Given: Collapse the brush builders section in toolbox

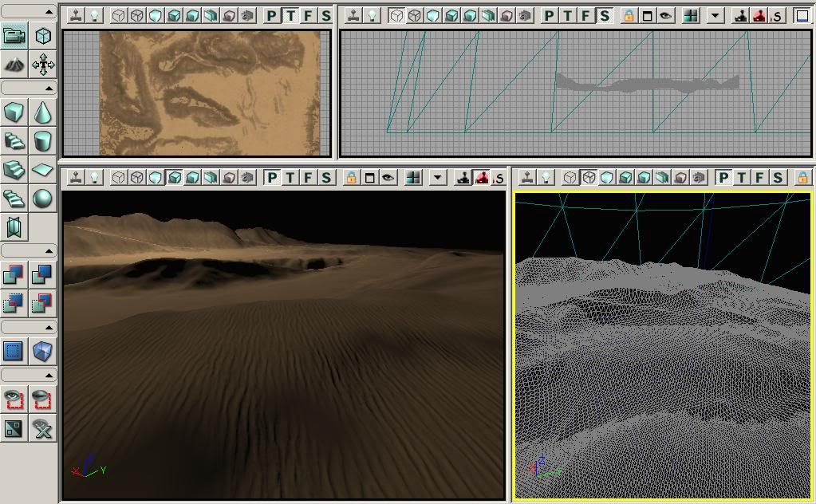Looking at the screenshot, I should click(29, 88).
